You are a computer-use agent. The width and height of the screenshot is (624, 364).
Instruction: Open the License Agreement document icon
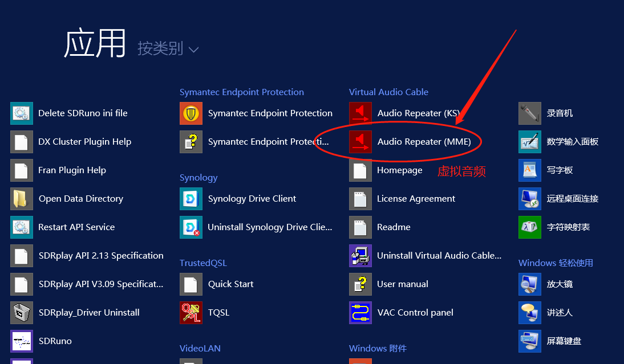click(360, 199)
